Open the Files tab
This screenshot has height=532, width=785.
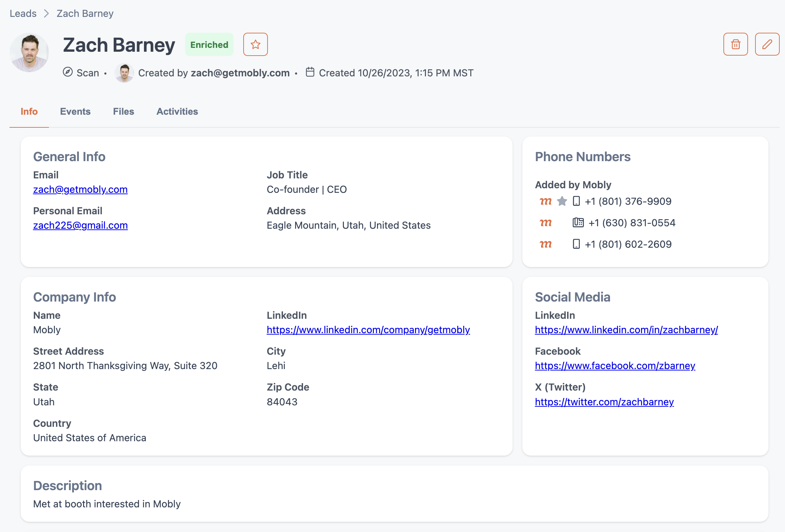[123, 112]
